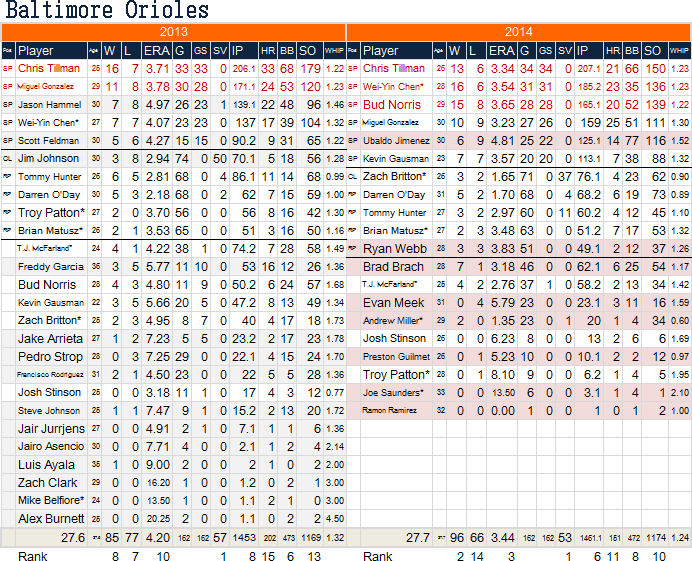Select Evan Meek player name
This screenshot has height=561, width=692.
[393, 303]
